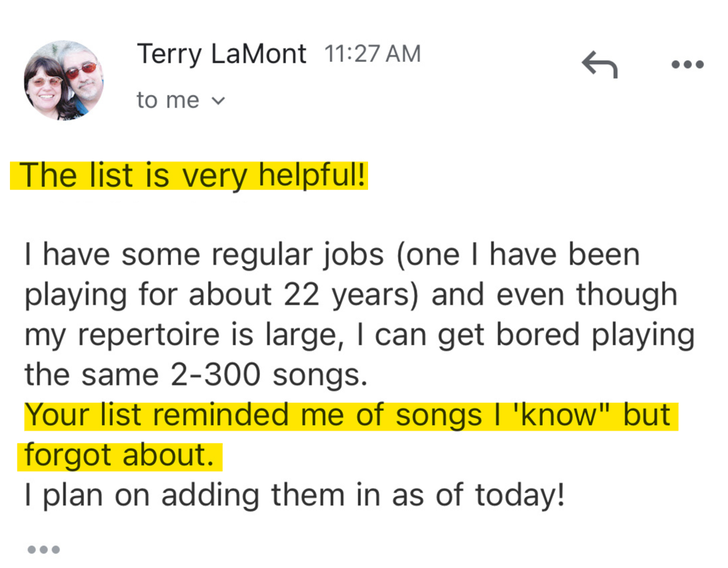The width and height of the screenshot is (728, 568).
Task: Expand recipient details chevron after "to me"
Action: tap(218, 101)
